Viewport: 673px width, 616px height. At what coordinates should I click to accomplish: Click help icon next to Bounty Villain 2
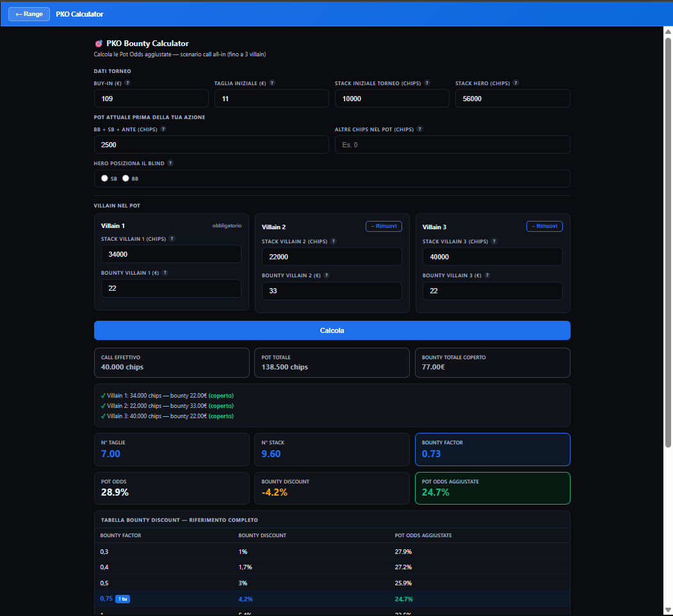(327, 275)
